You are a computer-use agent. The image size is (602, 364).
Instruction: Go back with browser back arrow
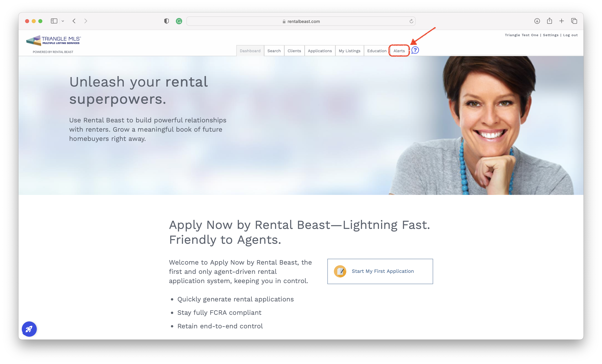pyautogui.click(x=74, y=21)
